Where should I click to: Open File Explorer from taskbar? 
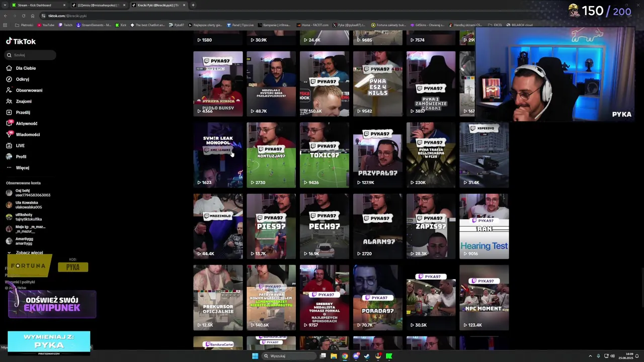[334, 356]
